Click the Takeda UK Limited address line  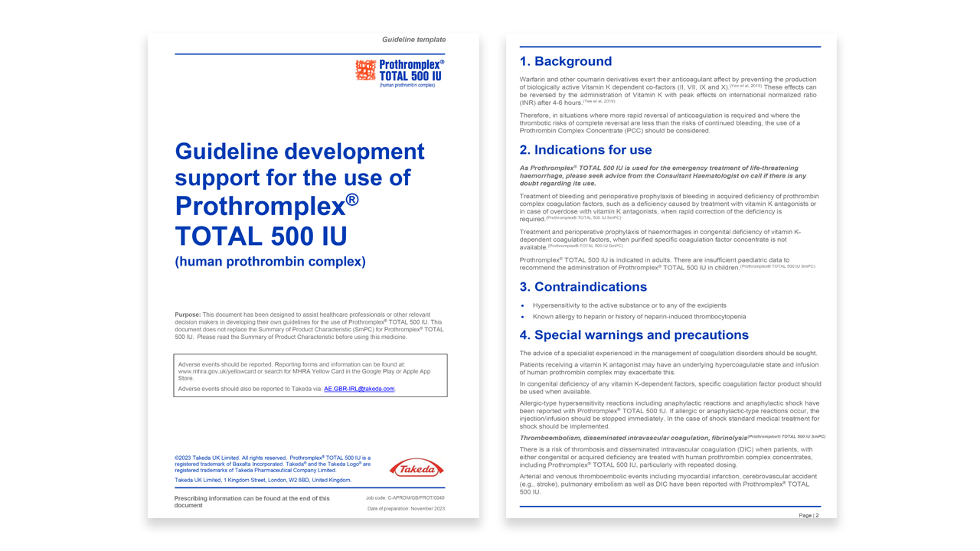[x=263, y=481]
